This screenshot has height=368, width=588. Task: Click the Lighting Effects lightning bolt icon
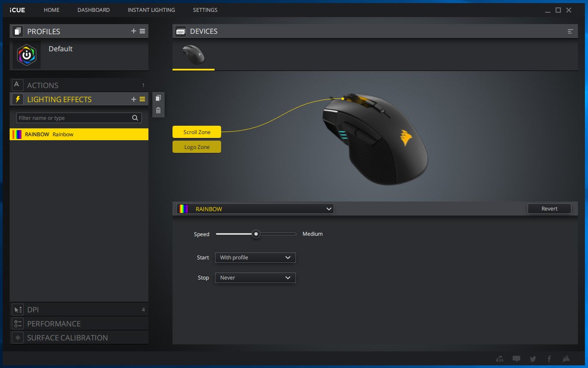click(x=18, y=99)
